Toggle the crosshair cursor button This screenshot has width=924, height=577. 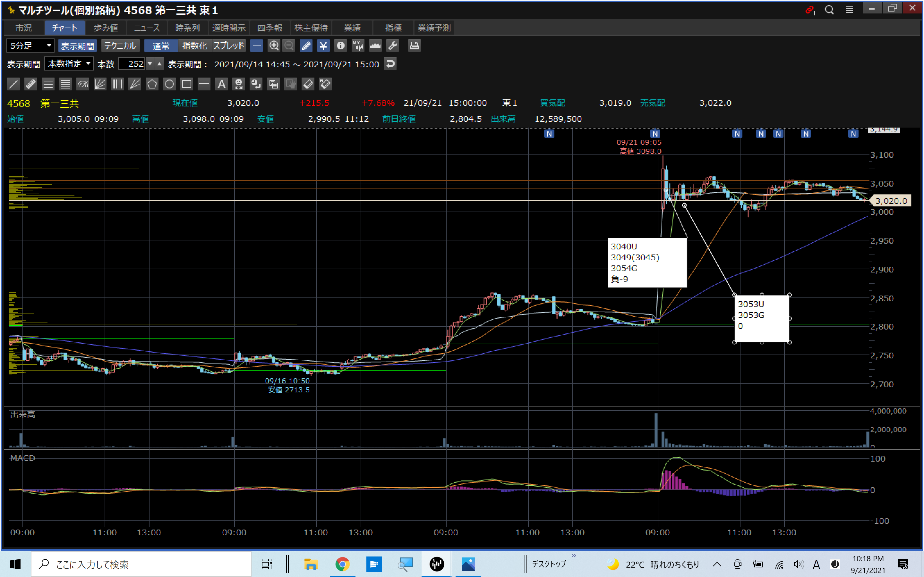[257, 46]
